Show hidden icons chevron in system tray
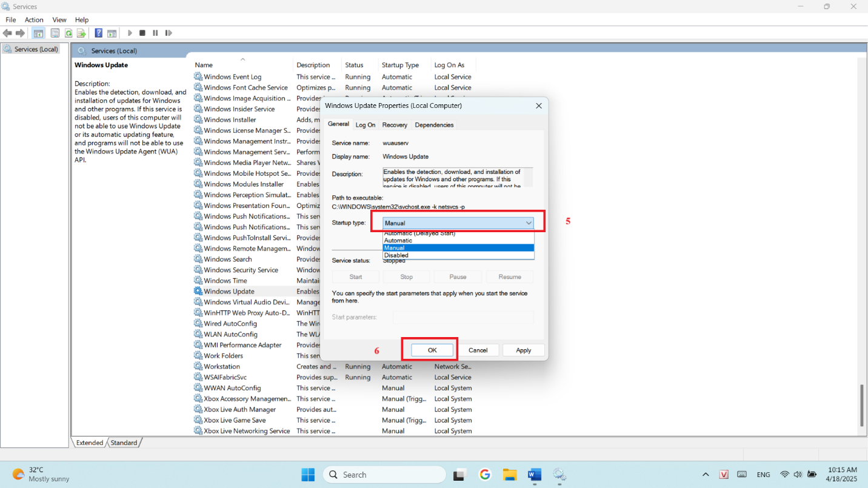Screen dimensions: 868x488 (706, 475)
